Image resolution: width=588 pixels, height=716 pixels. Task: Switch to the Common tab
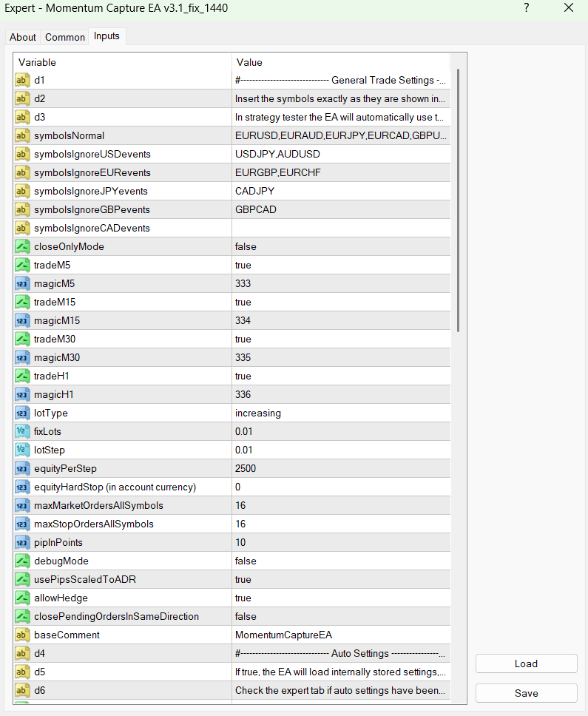coord(64,37)
